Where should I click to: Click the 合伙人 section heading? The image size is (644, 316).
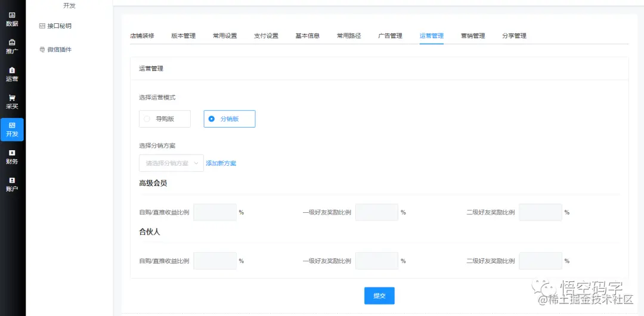point(150,232)
